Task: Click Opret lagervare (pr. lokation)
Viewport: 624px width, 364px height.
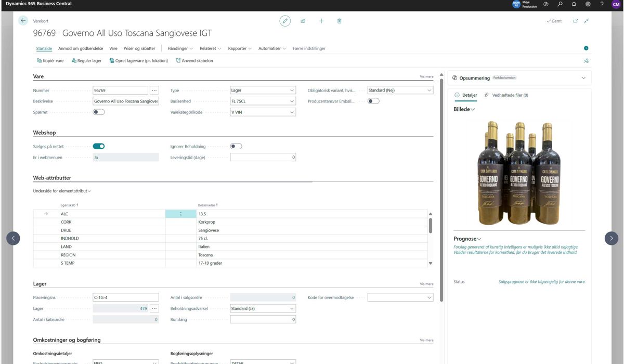Action: 139,61
